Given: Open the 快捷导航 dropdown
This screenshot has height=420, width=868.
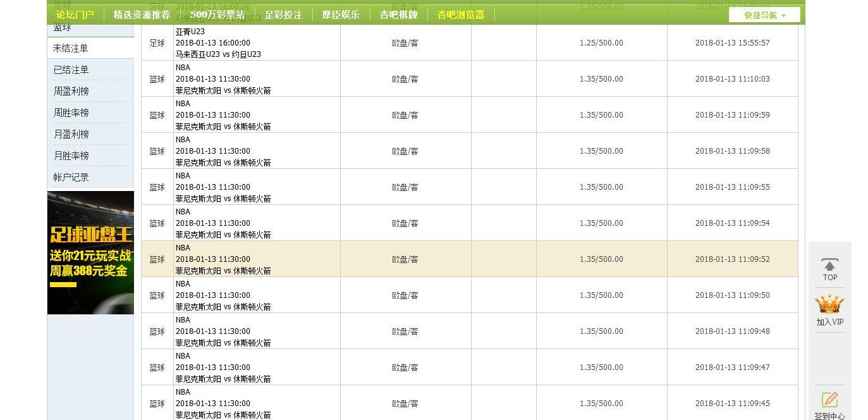Looking at the screenshot, I should pyautogui.click(x=764, y=15).
